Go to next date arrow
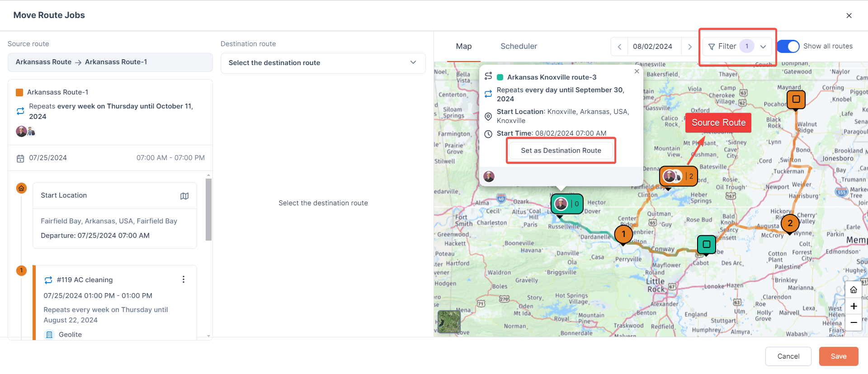The image size is (868, 374). point(689,47)
